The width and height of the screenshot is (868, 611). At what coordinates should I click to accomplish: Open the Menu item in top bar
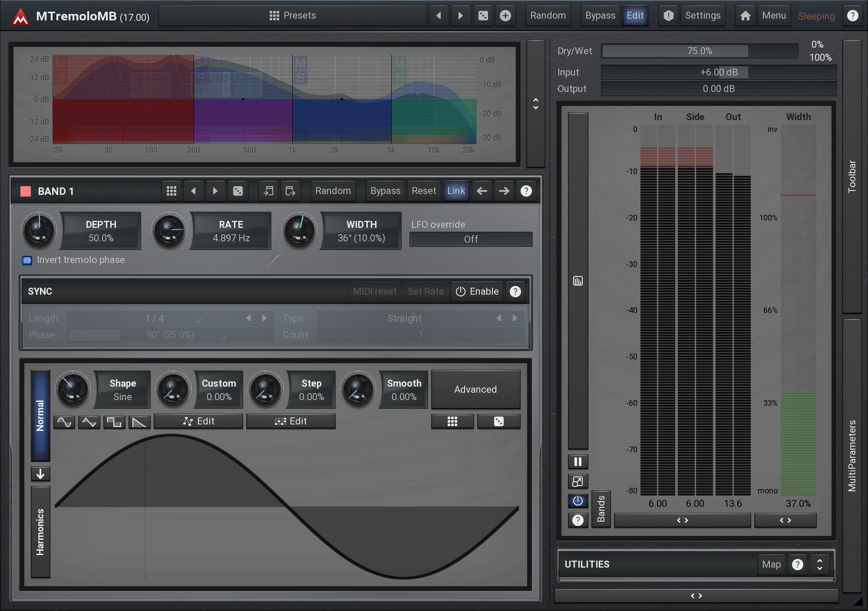coord(774,16)
